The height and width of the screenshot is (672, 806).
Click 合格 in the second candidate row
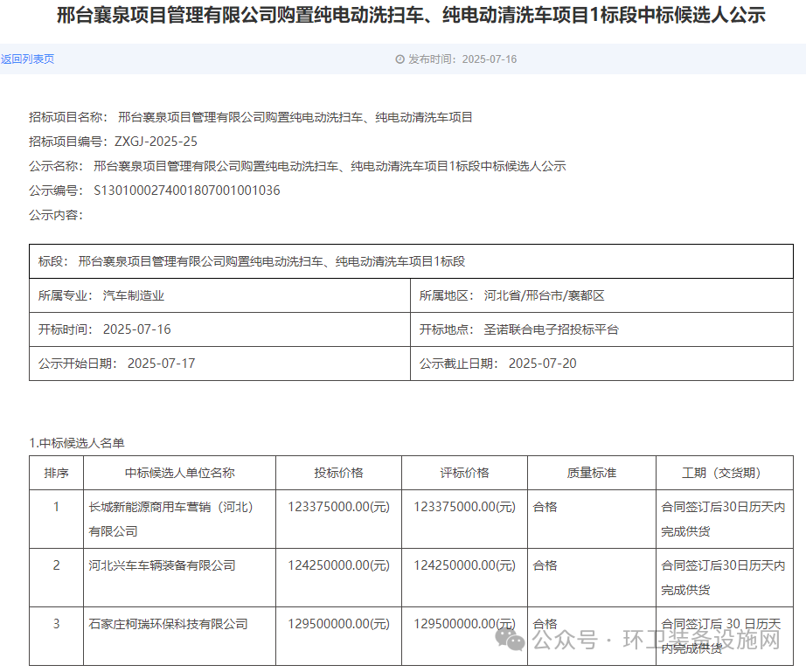[x=545, y=565]
